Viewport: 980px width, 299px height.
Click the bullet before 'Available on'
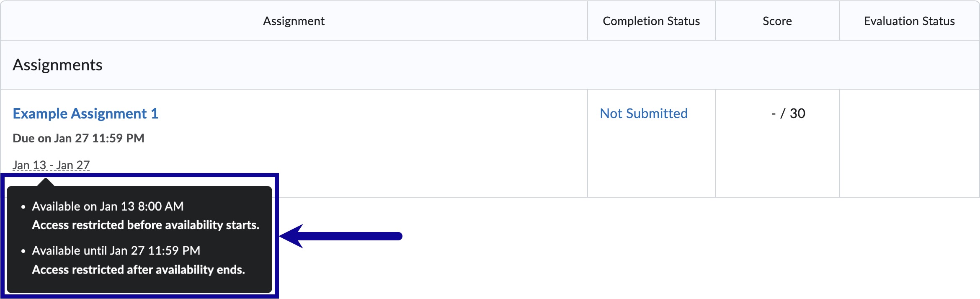[23, 207]
